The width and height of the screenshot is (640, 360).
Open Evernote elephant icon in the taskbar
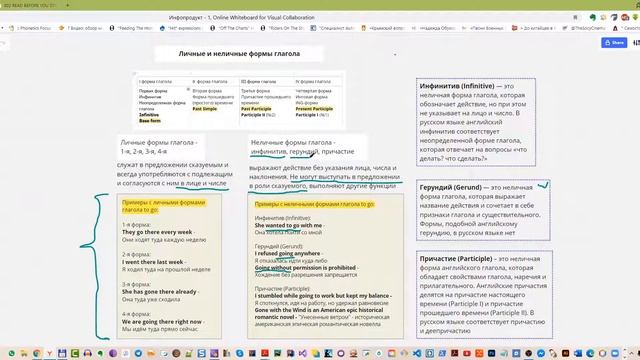[100, 353]
